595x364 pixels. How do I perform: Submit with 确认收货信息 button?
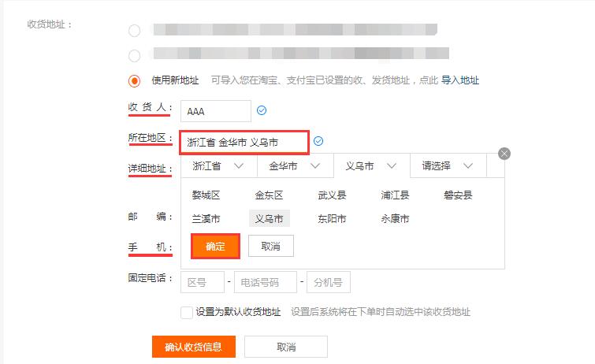[194, 347]
